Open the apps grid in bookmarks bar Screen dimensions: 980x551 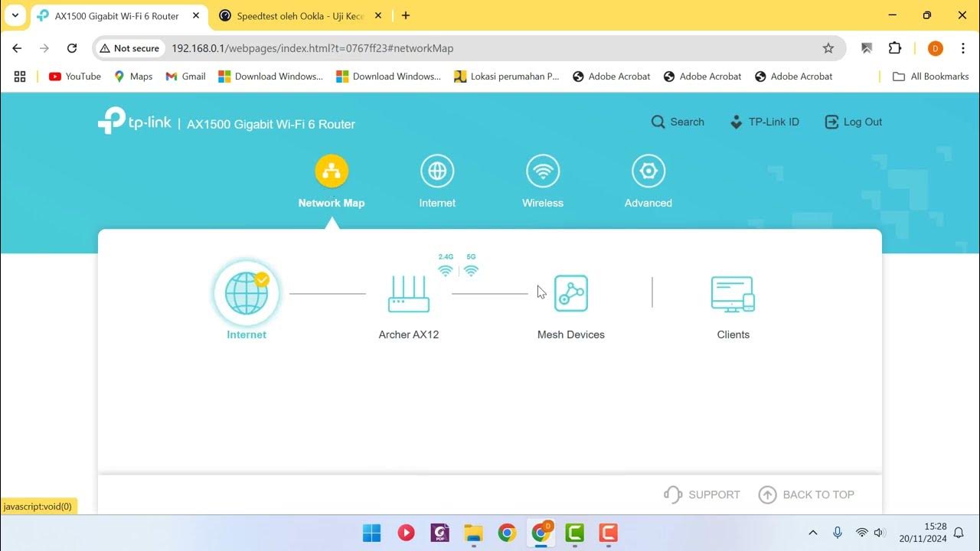coord(20,77)
